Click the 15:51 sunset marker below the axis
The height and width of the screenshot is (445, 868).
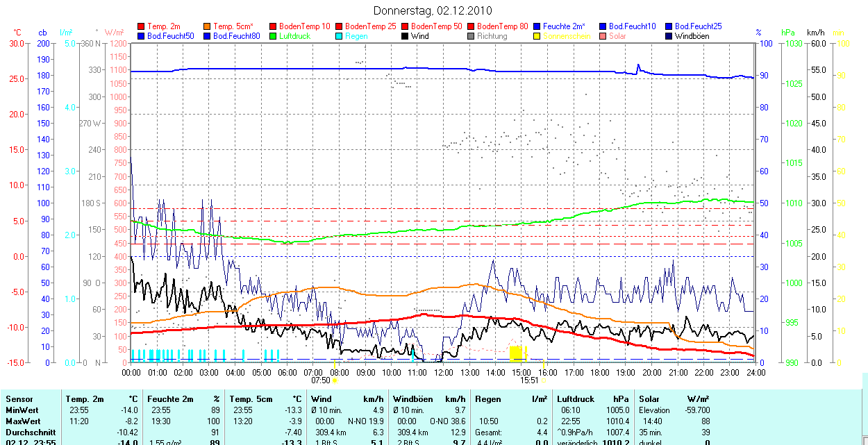[529, 380]
